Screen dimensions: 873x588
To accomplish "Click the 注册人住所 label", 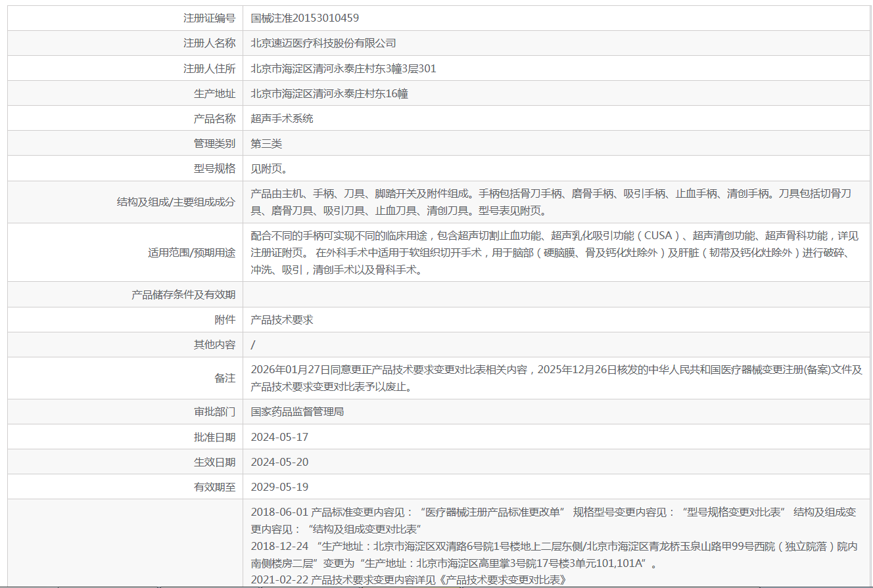I will click(x=209, y=68).
